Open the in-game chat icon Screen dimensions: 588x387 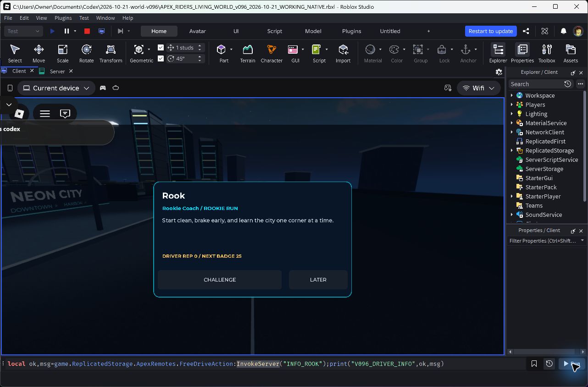tap(65, 113)
